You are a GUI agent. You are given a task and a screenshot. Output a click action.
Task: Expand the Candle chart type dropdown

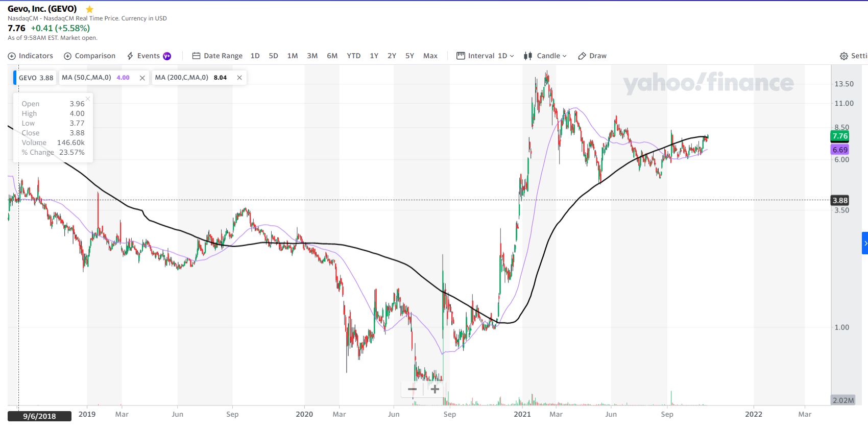(545, 56)
